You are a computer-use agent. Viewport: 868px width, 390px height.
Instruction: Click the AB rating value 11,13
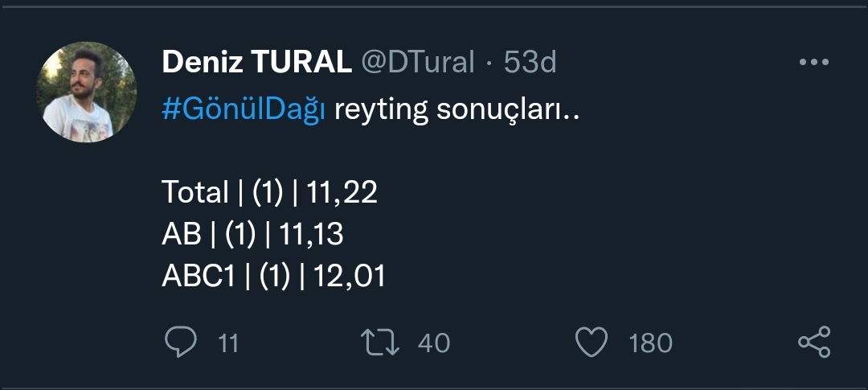click(311, 234)
